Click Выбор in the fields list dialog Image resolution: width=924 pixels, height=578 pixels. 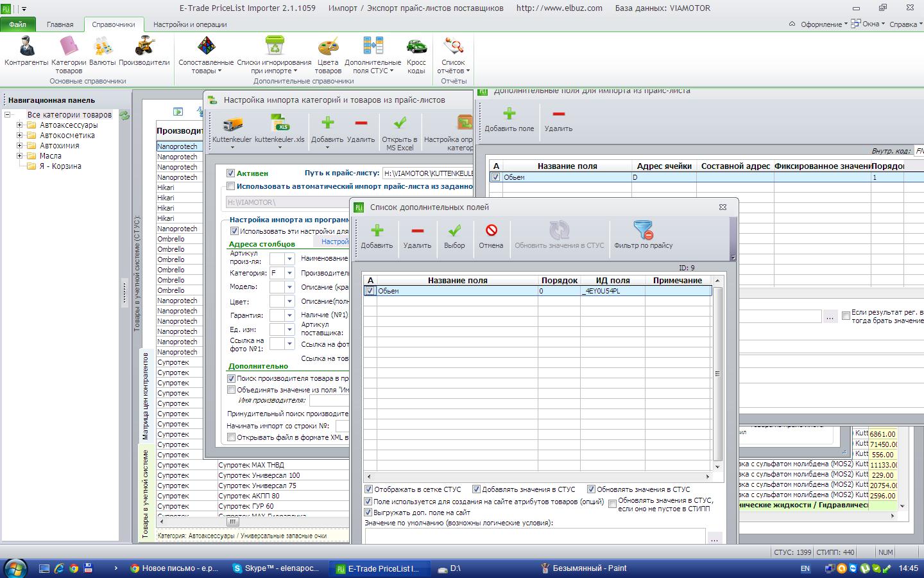[454, 236]
